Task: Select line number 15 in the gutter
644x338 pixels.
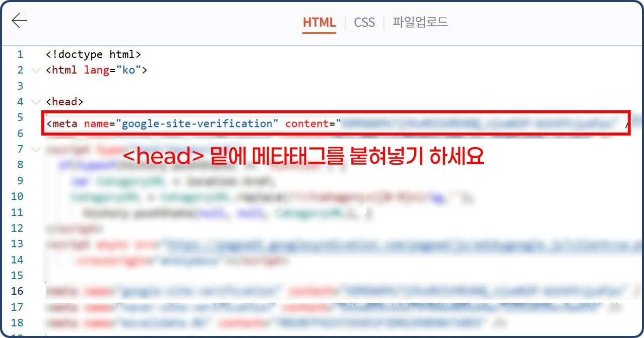Action: click(x=17, y=276)
